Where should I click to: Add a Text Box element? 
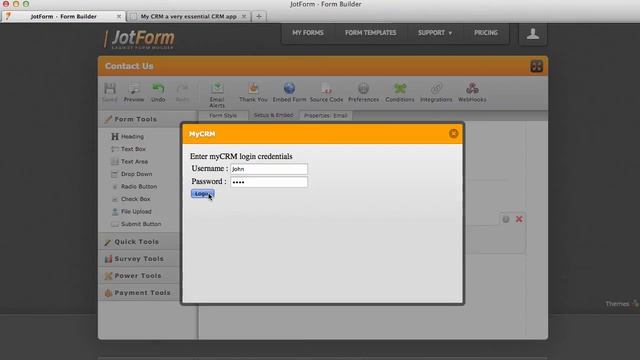(x=128, y=149)
